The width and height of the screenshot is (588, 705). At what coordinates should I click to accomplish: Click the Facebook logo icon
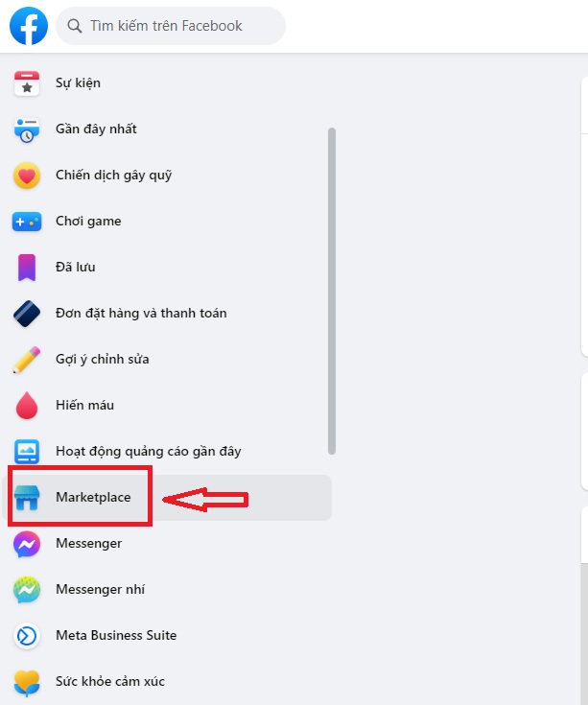29,26
